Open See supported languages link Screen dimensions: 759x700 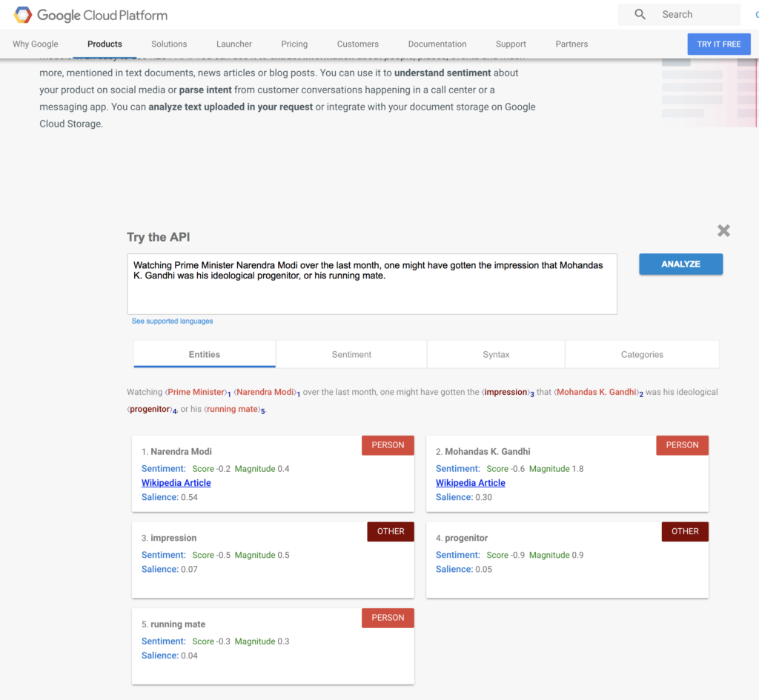[172, 321]
